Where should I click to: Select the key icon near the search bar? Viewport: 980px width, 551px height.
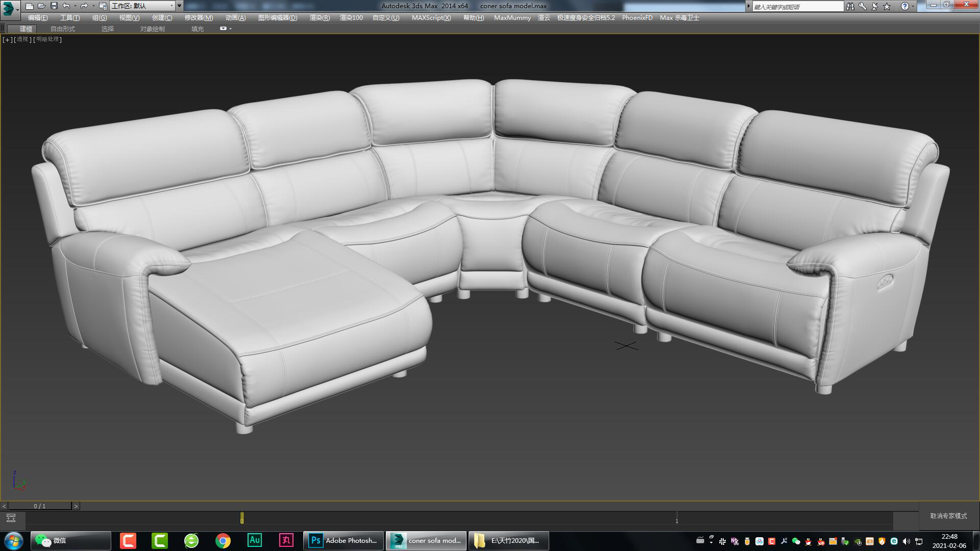point(863,6)
